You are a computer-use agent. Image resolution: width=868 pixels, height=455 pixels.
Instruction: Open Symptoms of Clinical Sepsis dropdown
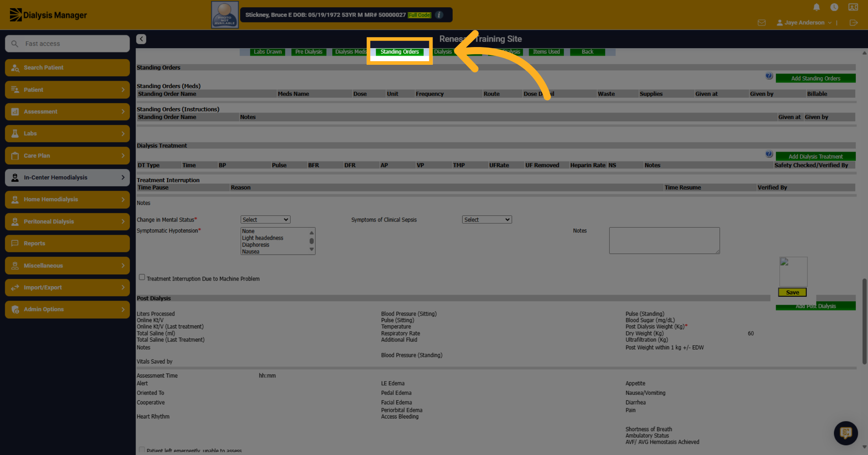487,220
